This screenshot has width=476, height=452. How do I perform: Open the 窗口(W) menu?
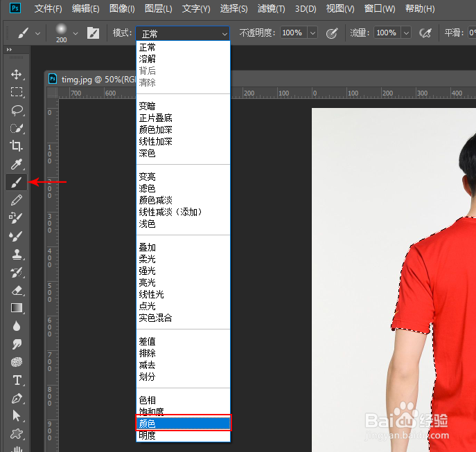380,8
